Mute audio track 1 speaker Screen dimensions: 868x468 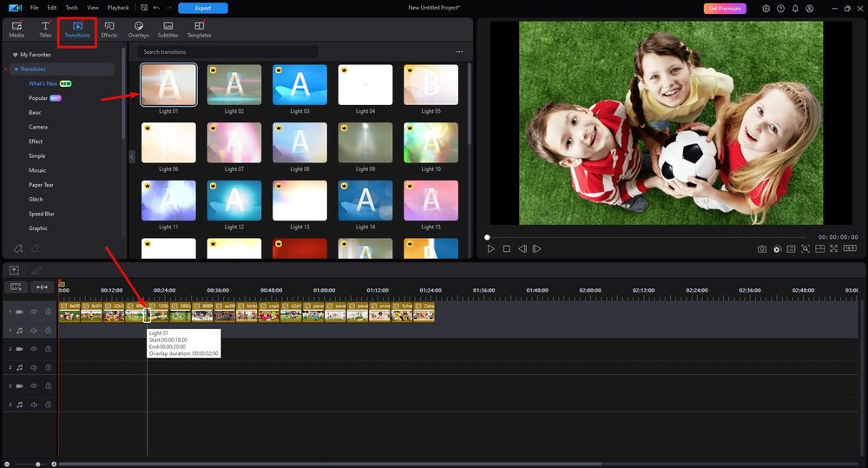tap(34, 330)
